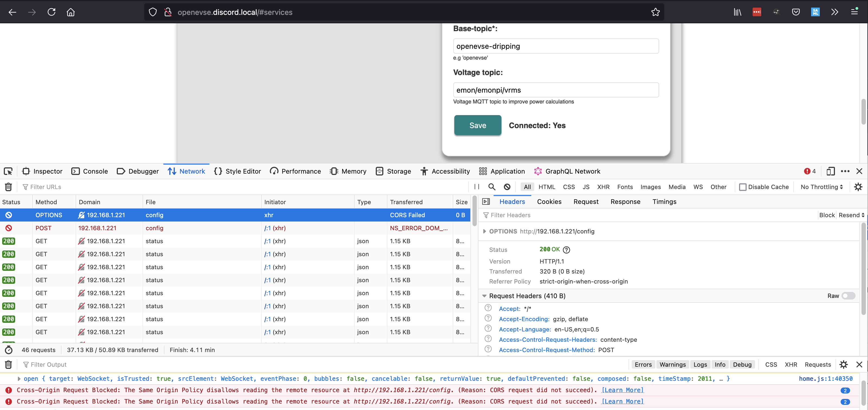Open the devtools meatball menu
Image resolution: width=868 pixels, height=410 pixels.
pos(845,171)
